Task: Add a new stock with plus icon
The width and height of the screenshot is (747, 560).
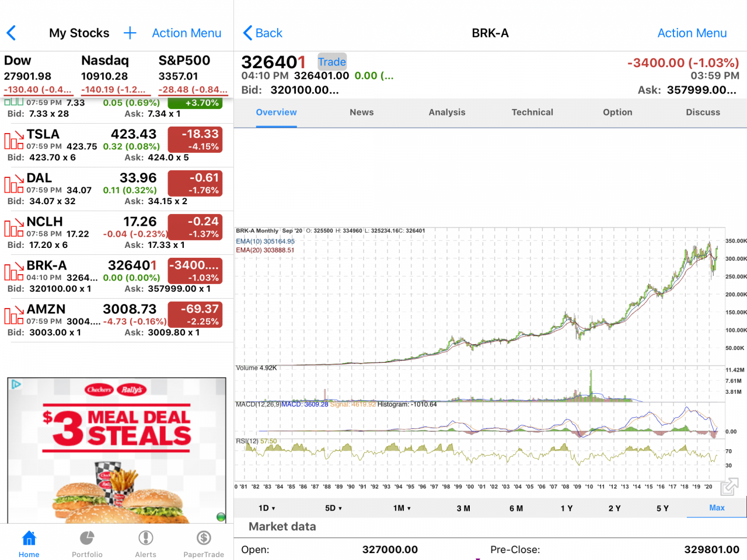Action: (130, 33)
